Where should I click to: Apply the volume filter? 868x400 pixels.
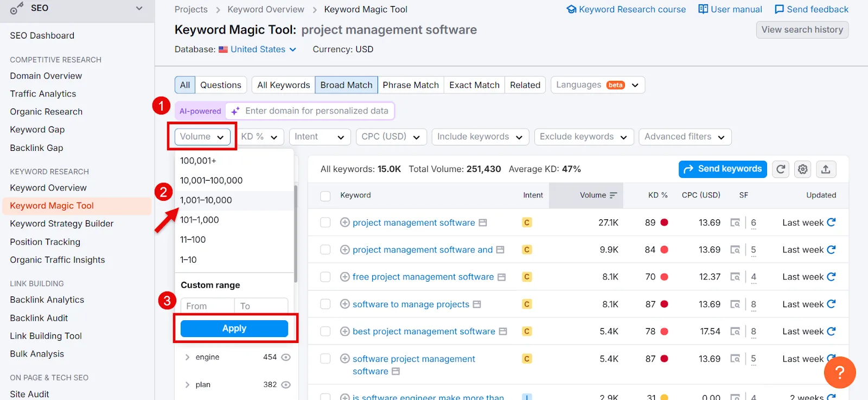click(234, 328)
